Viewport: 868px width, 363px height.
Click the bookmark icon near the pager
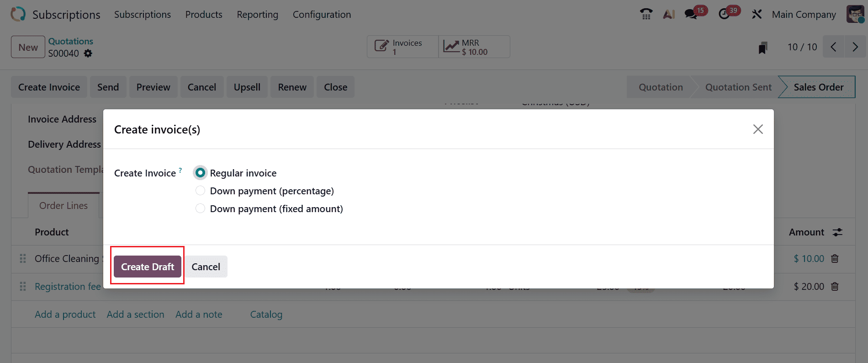pyautogui.click(x=762, y=48)
